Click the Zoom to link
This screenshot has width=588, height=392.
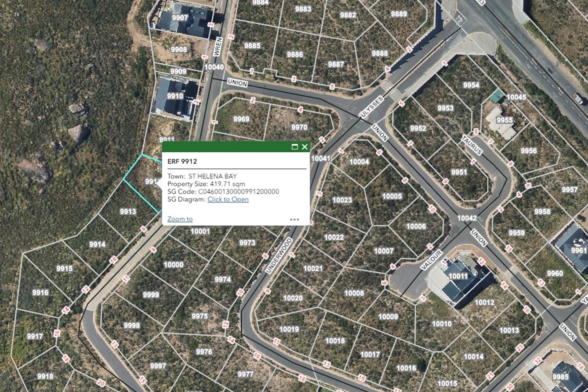click(x=180, y=219)
